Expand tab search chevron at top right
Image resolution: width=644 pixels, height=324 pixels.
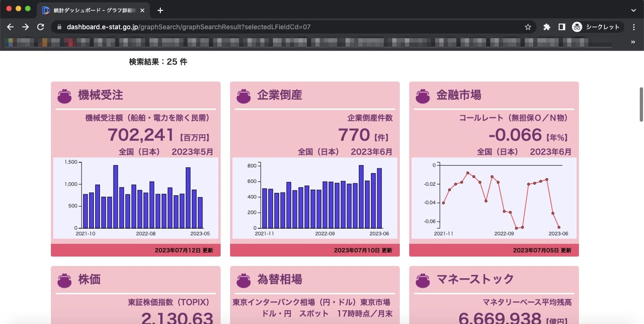click(x=633, y=10)
